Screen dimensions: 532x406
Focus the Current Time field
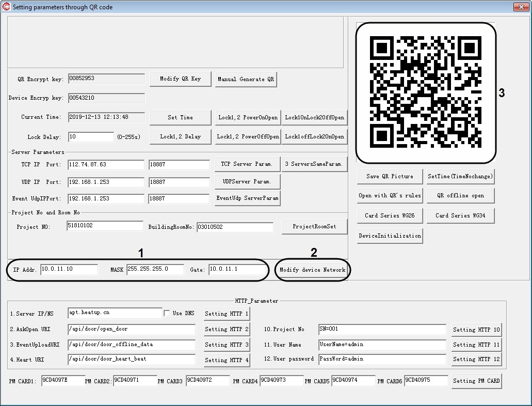(106, 117)
